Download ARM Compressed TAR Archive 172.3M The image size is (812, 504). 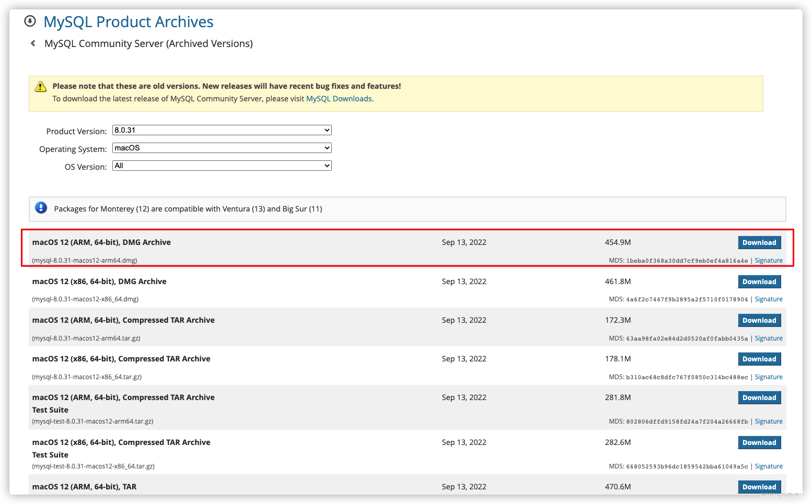point(759,320)
